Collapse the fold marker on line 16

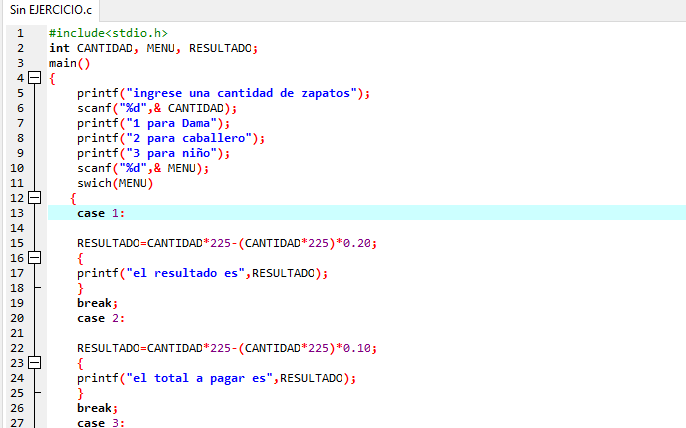[x=35, y=258]
